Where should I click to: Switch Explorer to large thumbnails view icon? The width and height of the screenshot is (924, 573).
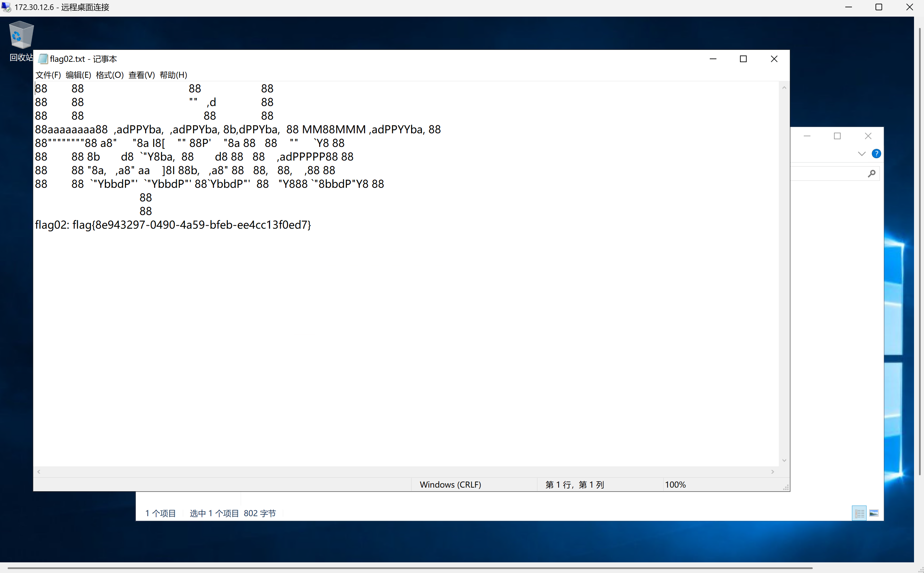[874, 513]
